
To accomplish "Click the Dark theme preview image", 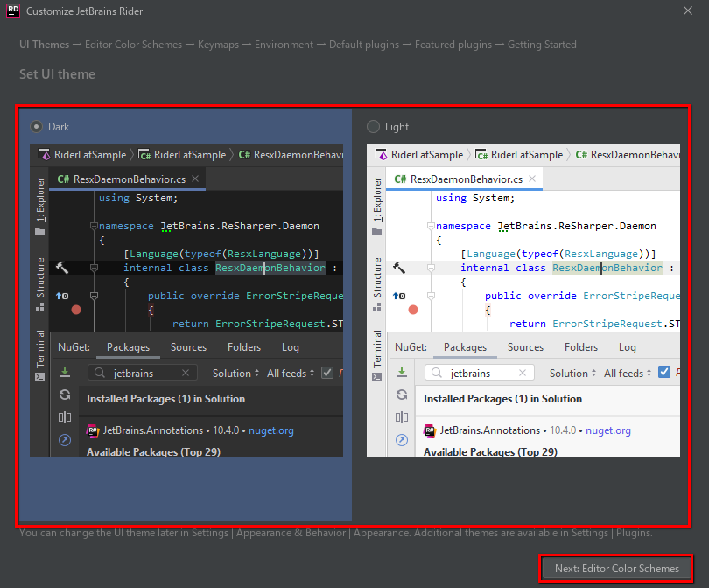I will 186,300.
